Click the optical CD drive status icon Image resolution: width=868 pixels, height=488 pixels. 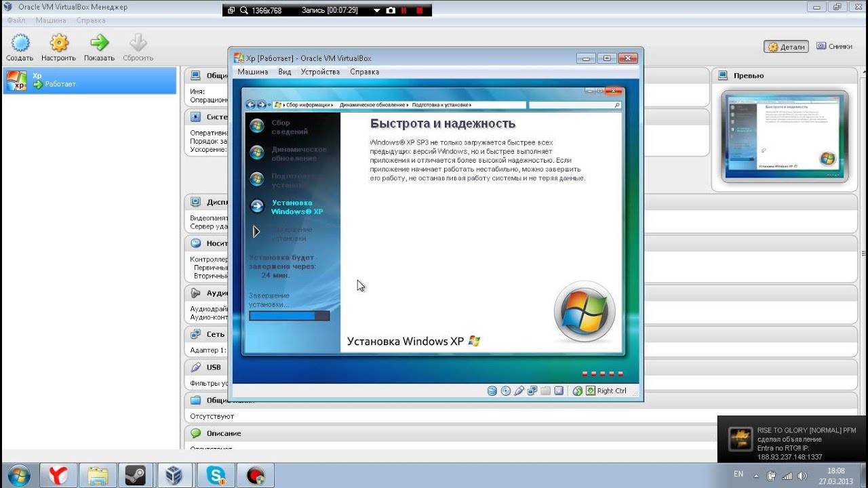[505, 391]
